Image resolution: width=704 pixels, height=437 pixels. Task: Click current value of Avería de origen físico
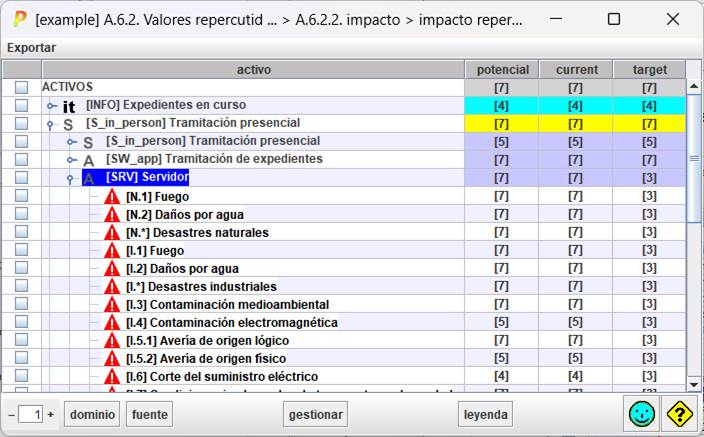(x=575, y=358)
